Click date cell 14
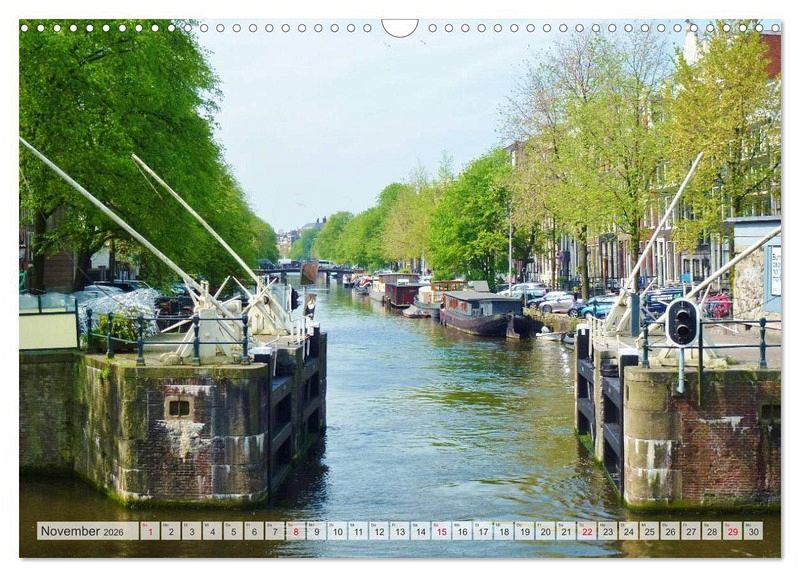Screen dimensions: 800x577 coord(421,531)
